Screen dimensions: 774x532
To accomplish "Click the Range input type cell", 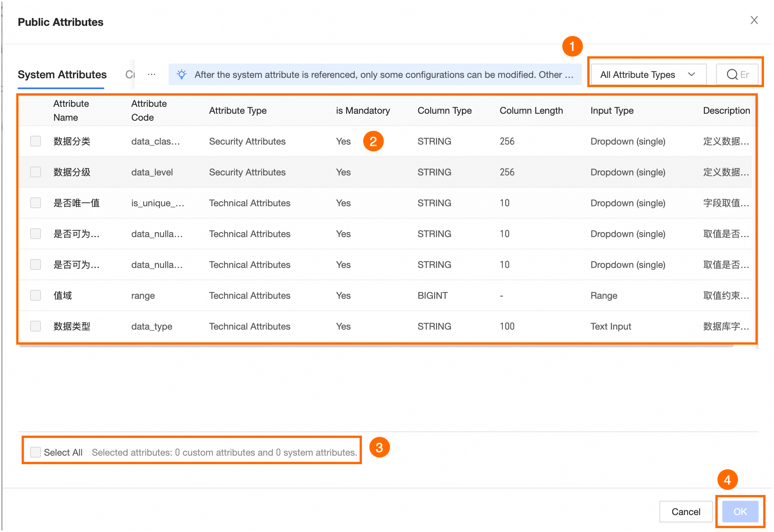I will point(604,296).
